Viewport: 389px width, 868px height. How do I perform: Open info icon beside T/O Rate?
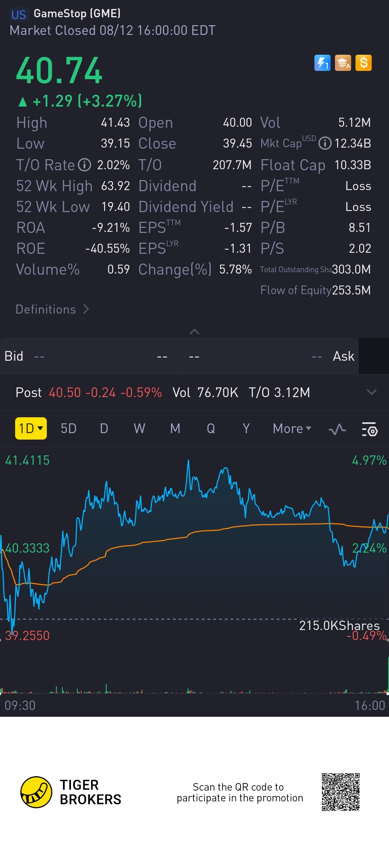pyautogui.click(x=85, y=165)
